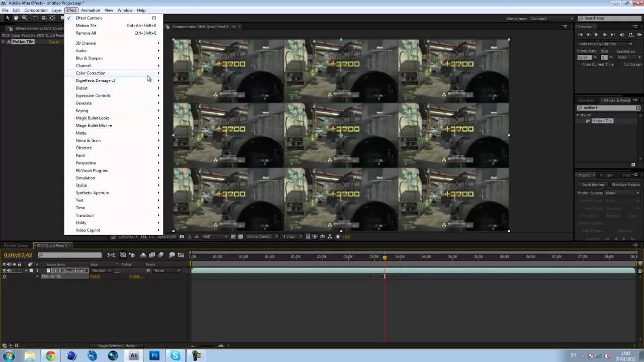Image resolution: width=644 pixels, height=362 pixels.
Task: Open 1 View layout dropdown
Action: click(292, 236)
